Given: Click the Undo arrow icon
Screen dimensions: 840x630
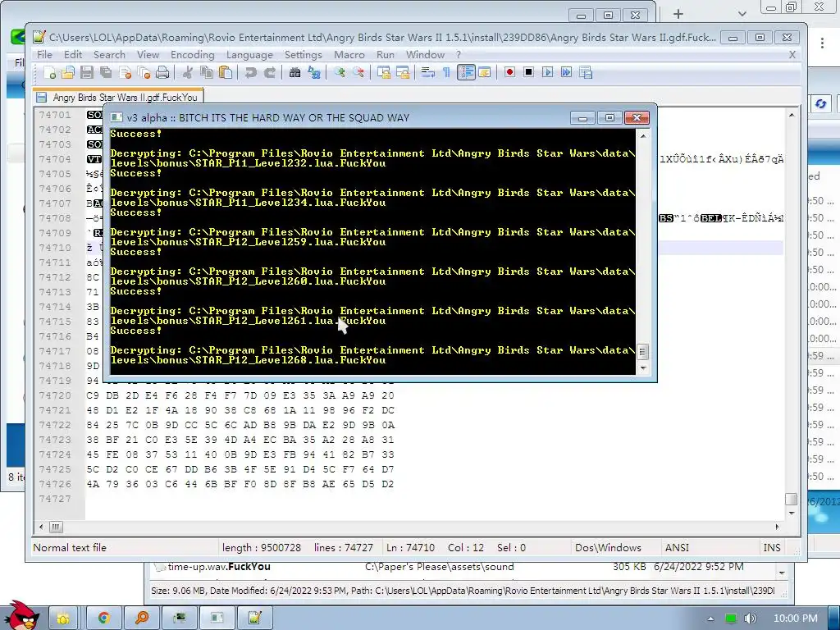Looking at the screenshot, I should coord(250,72).
